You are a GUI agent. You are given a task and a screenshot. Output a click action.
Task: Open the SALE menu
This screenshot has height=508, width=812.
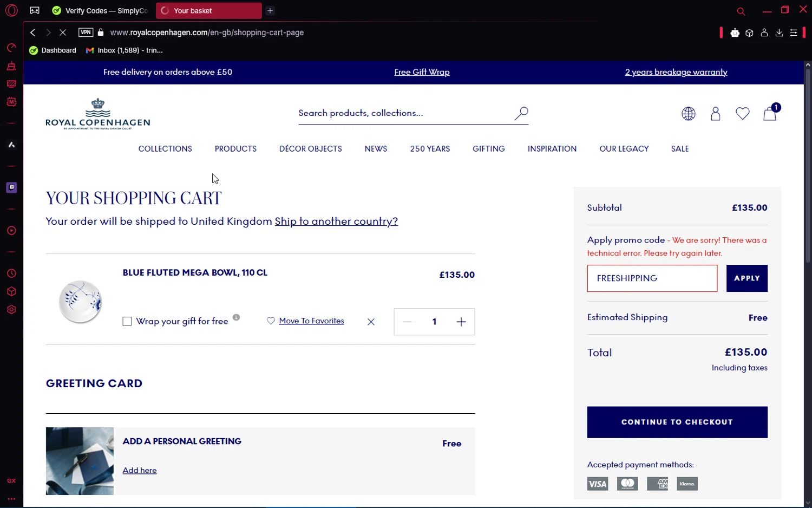click(680, 149)
